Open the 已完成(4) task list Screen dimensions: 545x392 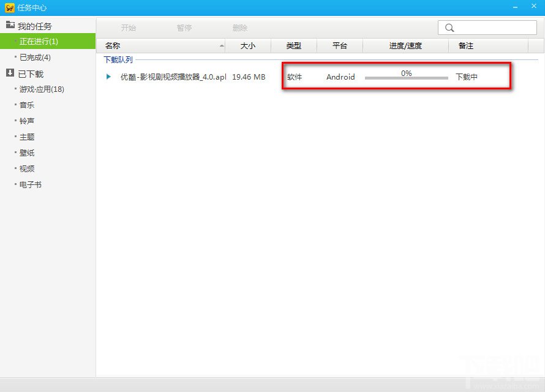(x=35, y=58)
